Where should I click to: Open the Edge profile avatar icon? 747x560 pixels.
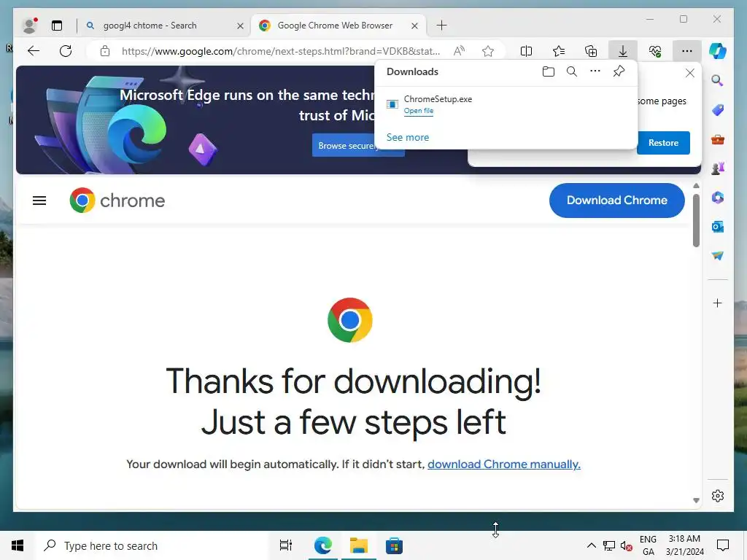coord(29,26)
